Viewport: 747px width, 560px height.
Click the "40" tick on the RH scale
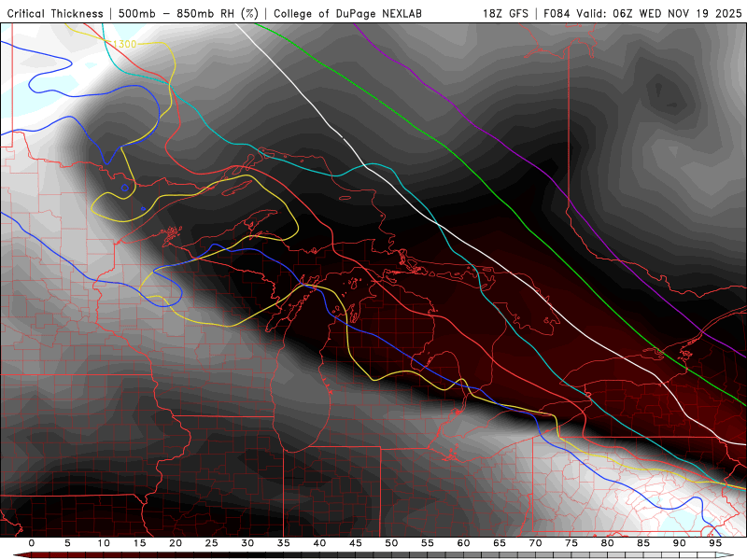tap(319, 543)
